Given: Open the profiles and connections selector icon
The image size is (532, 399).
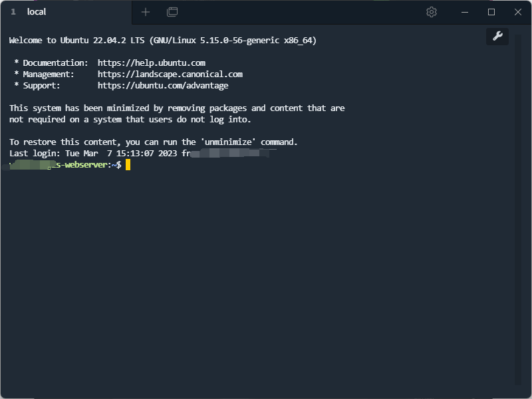Looking at the screenshot, I should 172,12.
